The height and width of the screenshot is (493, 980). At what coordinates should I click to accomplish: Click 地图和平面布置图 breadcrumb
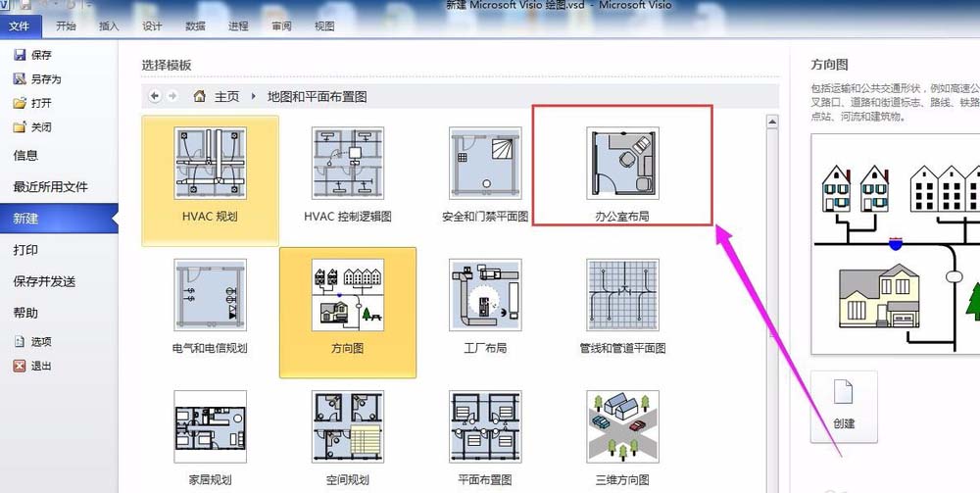click(x=317, y=97)
